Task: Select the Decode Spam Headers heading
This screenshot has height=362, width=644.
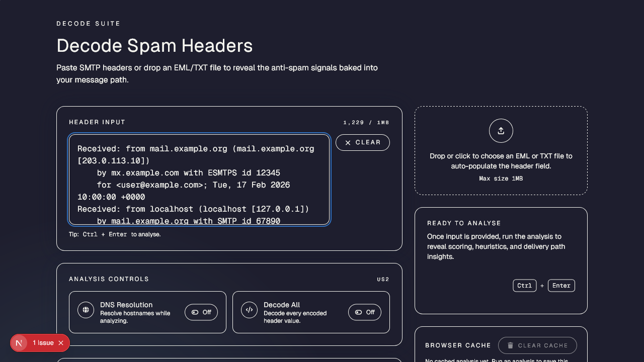Action: (154, 46)
